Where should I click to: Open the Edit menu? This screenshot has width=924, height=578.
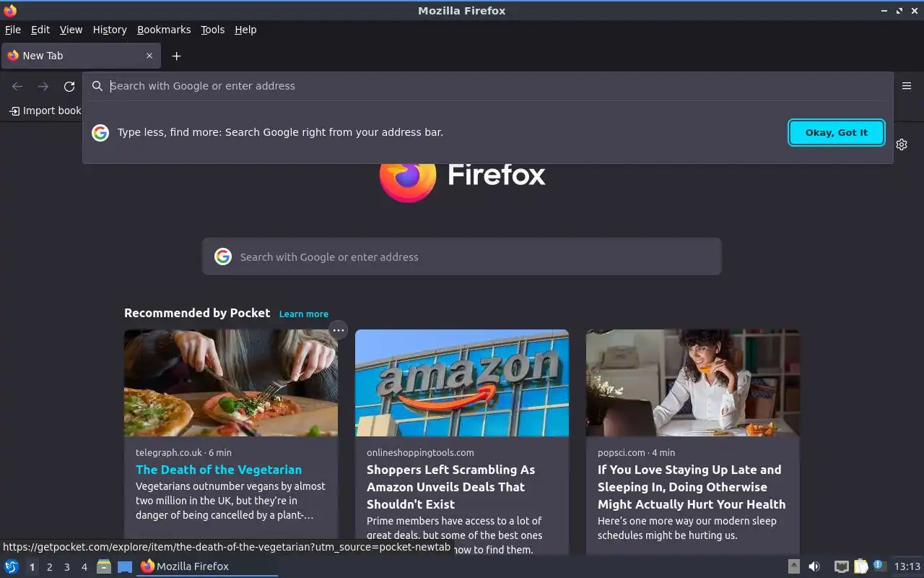(40, 30)
